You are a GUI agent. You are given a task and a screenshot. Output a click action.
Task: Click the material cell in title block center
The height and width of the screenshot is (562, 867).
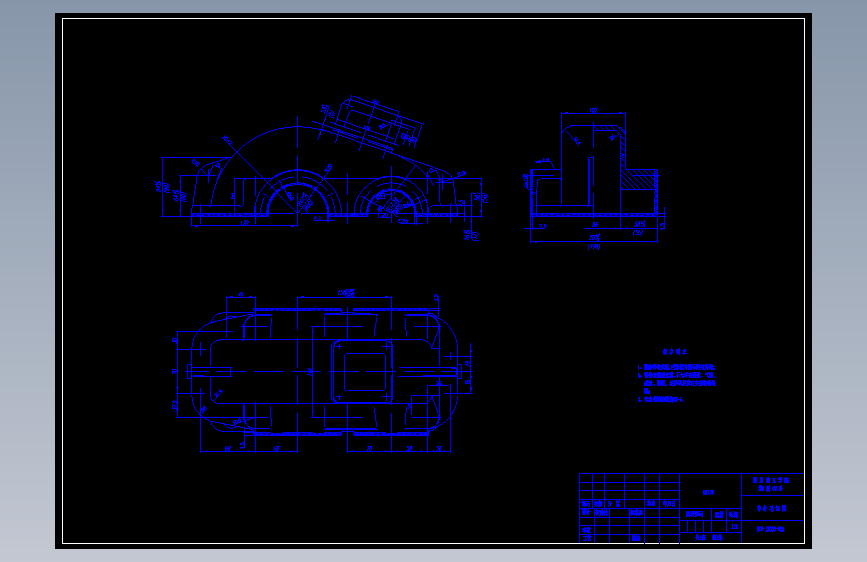[x=709, y=492]
